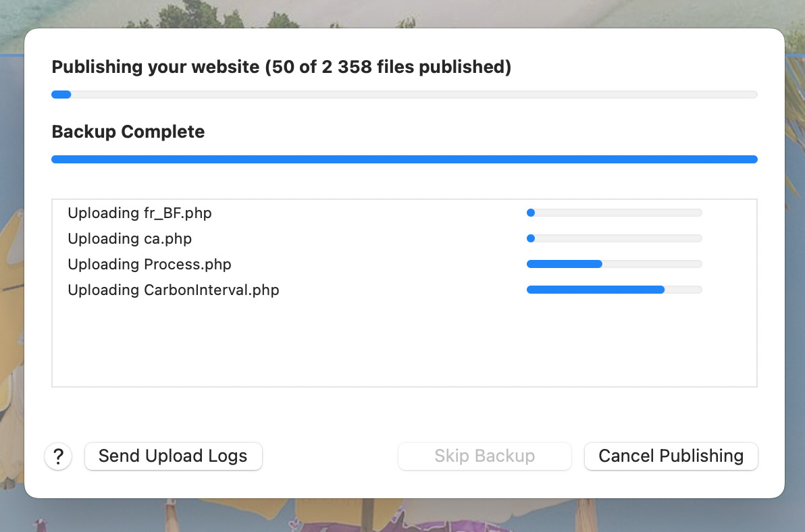
Task: Click the Process.php upload progress bar
Action: click(614, 264)
